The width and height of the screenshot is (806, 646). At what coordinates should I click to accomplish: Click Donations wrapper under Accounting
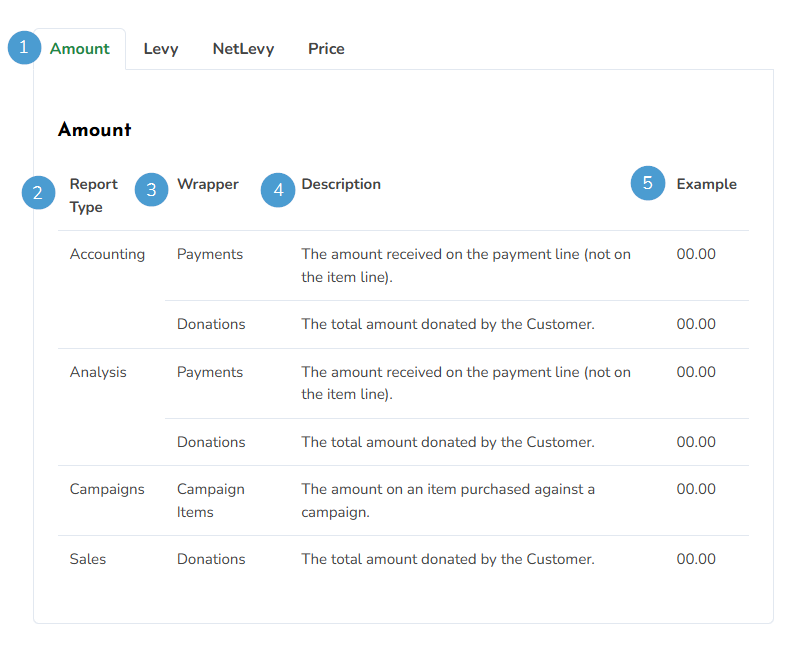(x=211, y=324)
